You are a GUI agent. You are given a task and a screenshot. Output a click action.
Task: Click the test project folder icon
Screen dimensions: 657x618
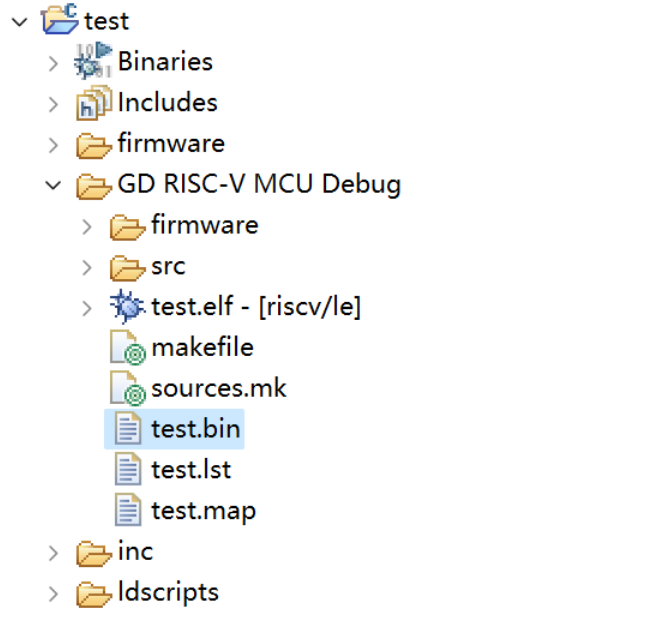point(60,20)
